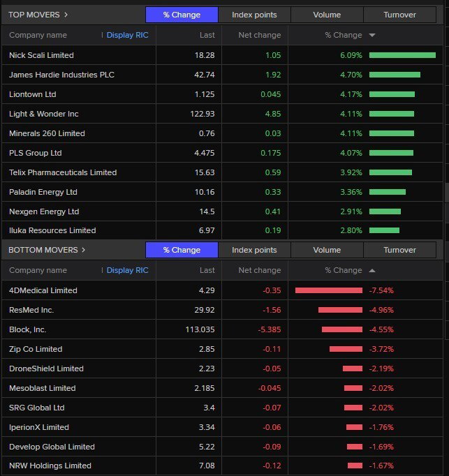Switch to Volume tab in Bottom Movers
The width and height of the screenshot is (449, 476).
(x=327, y=250)
